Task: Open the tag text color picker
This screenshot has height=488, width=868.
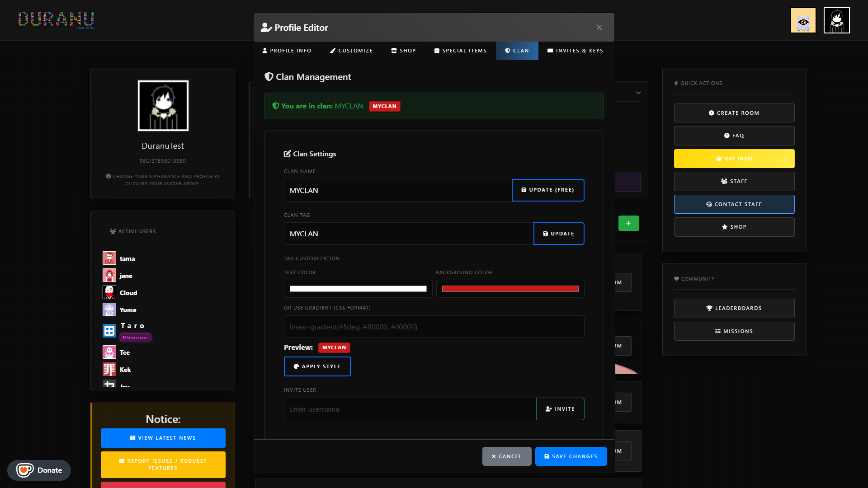Action: tap(358, 289)
